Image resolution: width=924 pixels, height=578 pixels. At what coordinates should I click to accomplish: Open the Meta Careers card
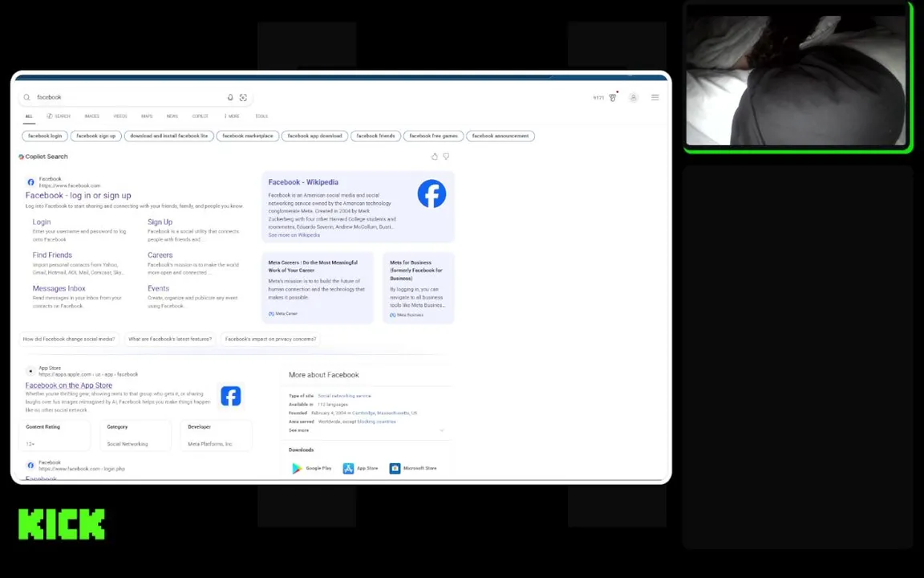[318, 288]
